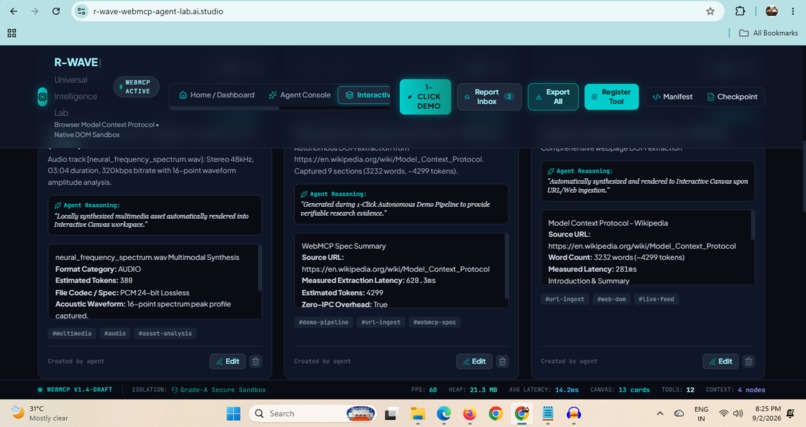Open the All Bookmarks folder
This screenshot has width=806, height=427.
point(768,33)
